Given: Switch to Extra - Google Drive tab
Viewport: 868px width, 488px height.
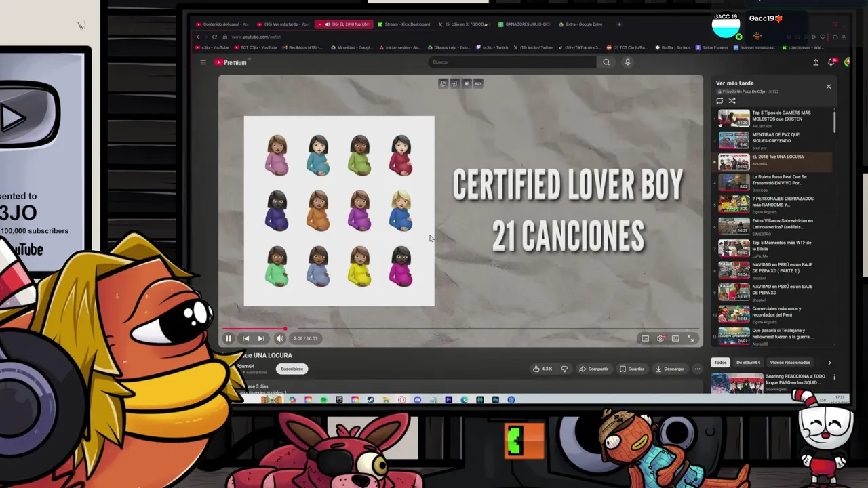Looking at the screenshot, I should point(580,24).
